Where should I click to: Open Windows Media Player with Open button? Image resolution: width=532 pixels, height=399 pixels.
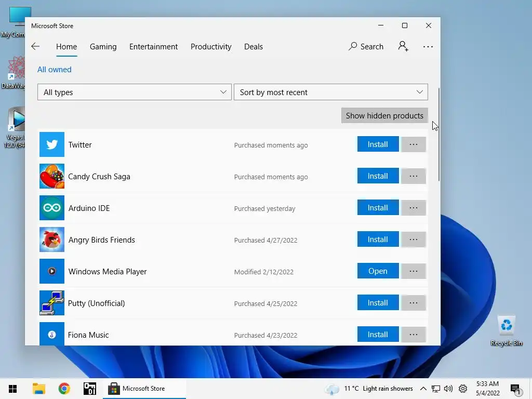(378, 271)
